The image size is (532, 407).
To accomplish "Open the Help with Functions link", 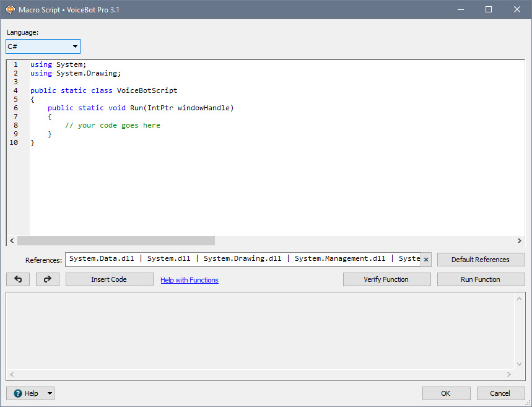I will pos(189,279).
